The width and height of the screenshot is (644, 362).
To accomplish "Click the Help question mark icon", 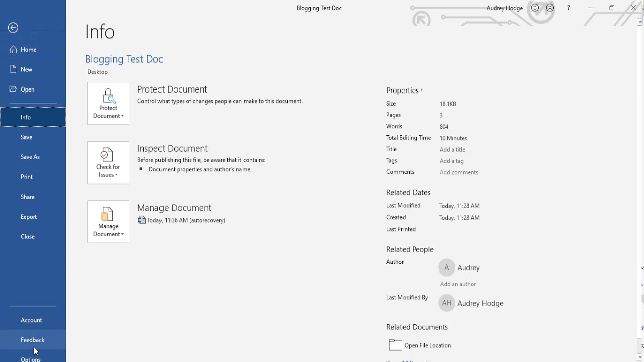I will point(569,8).
